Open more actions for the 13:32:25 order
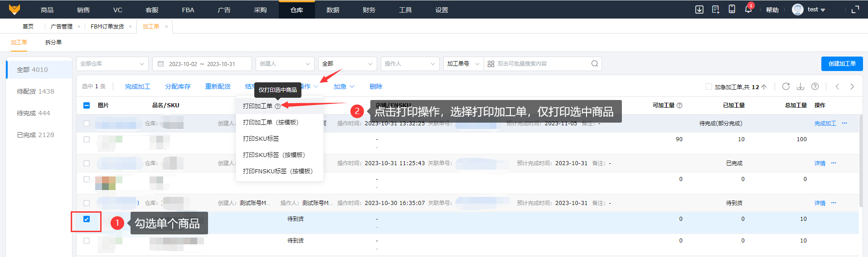Image resolution: width=868 pixels, height=257 pixels. tap(844, 123)
